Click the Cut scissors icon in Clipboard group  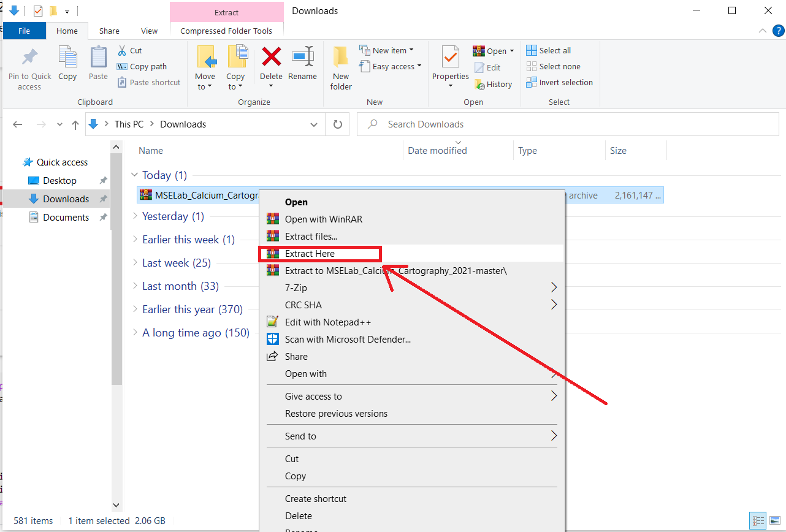[122, 51]
